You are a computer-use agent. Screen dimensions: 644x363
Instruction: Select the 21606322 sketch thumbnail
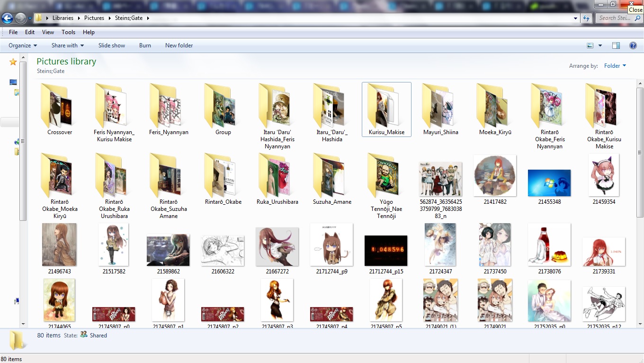tap(223, 251)
